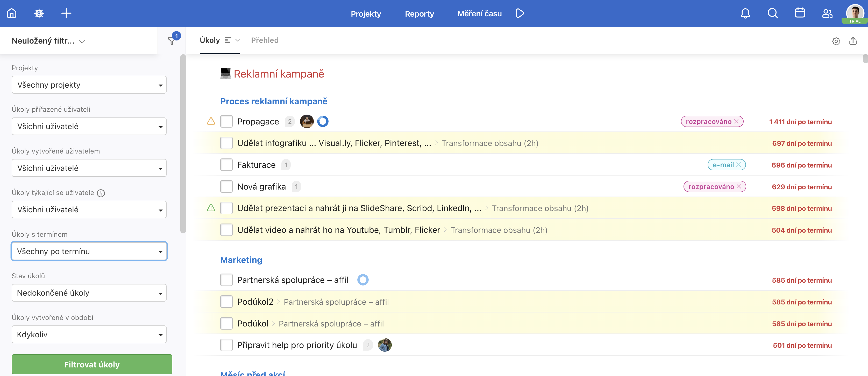Click the laptop icon of Reklamní kampaně
Screen dimensions: 868x376
click(225, 73)
